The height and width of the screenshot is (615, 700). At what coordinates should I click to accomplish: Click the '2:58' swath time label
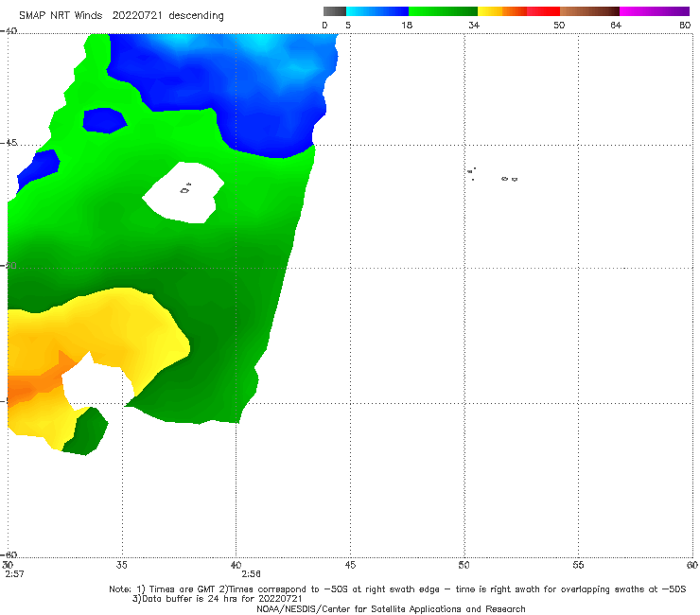click(251, 574)
